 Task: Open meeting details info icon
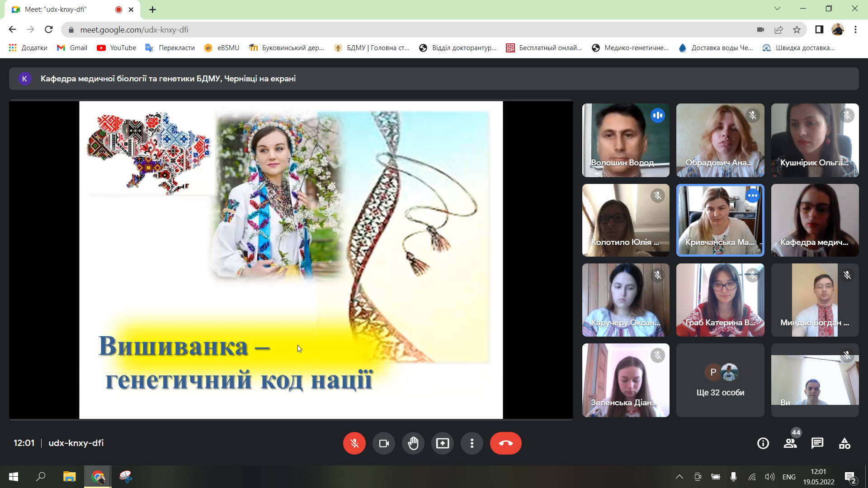coord(763,443)
